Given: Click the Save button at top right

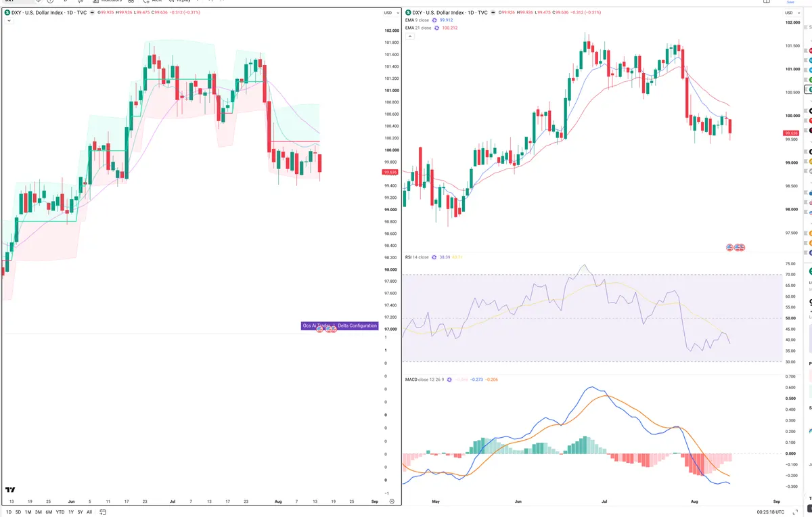Looking at the screenshot, I should (x=790, y=2).
